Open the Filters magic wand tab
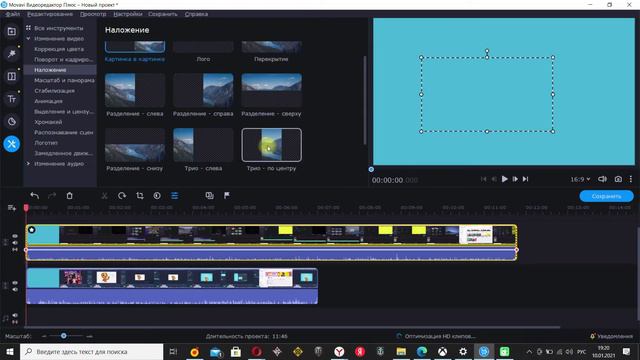 11,54
